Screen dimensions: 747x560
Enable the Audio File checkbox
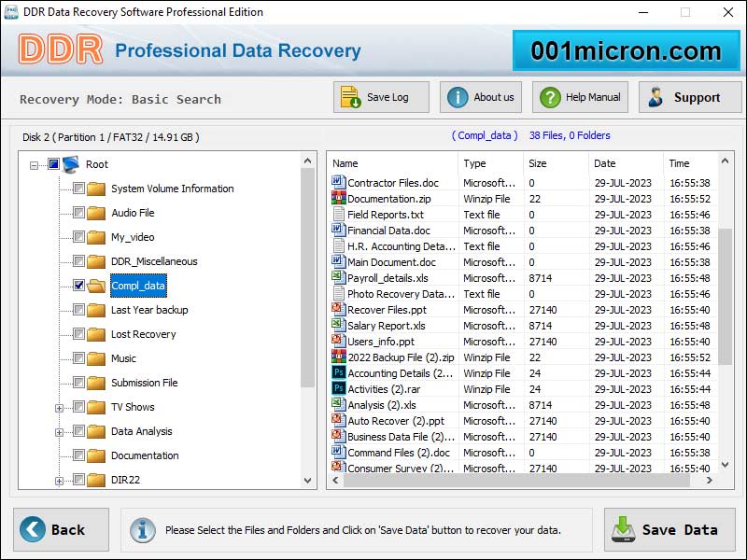(78, 213)
